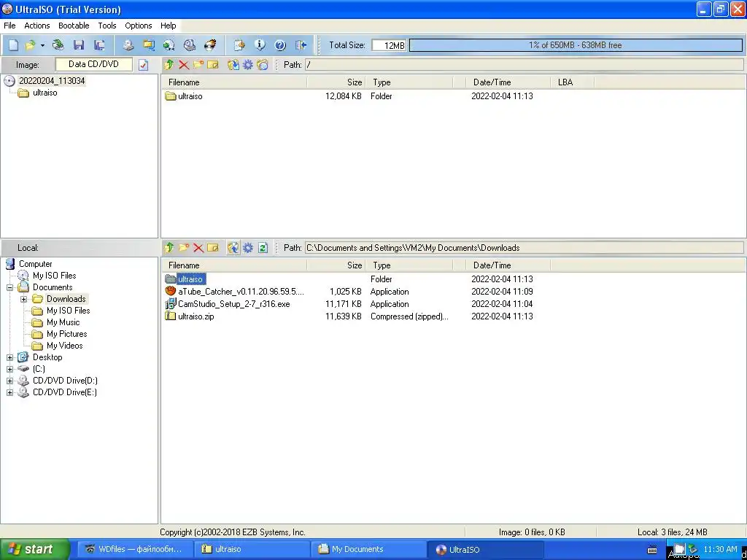Select 20220204_113034 disc root in image tree
Viewport: 747px width, 560px height.
(x=52, y=81)
